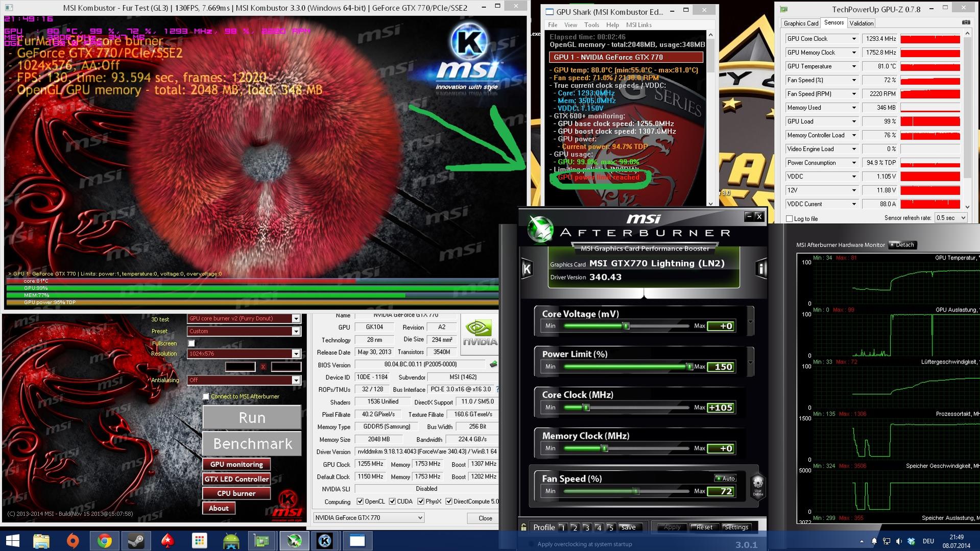
Task: Click the GPU-Z screenshot camera icon
Action: point(966,22)
